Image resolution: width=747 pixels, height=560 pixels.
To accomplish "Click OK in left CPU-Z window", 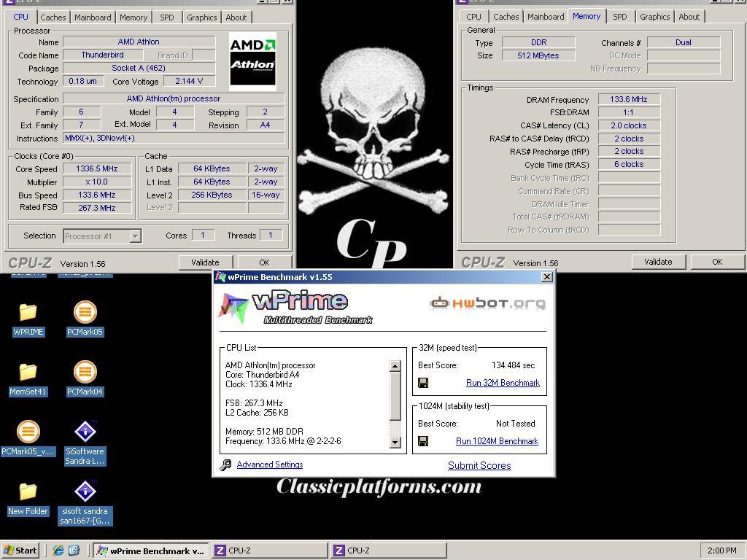I will click(x=264, y=262).
